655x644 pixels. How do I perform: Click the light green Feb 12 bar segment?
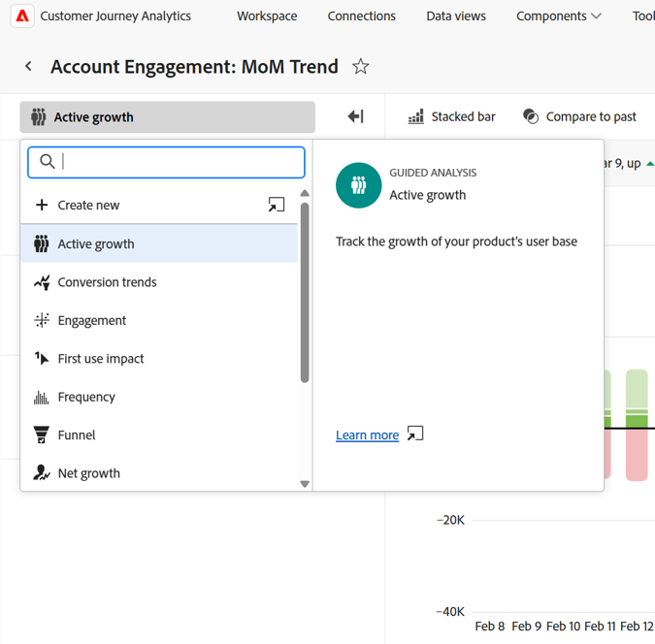637,388
